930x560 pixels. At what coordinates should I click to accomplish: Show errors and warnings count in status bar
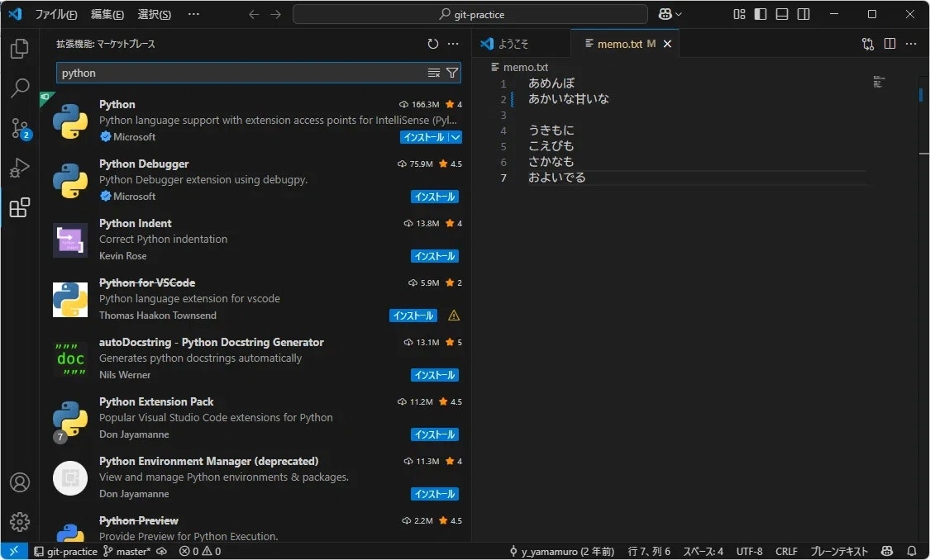click(x=200, y=551)
